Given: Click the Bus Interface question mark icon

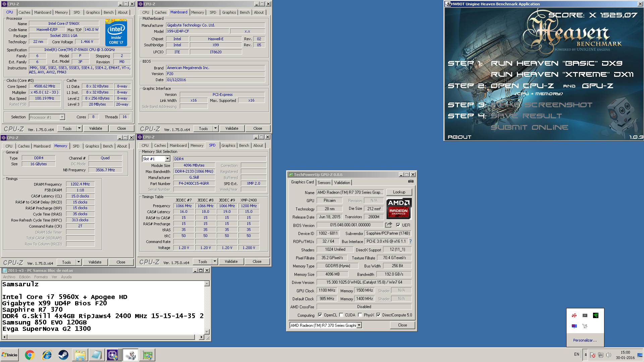Looking at the screenshot, I should pyautogui.click(x=410, y=241).
